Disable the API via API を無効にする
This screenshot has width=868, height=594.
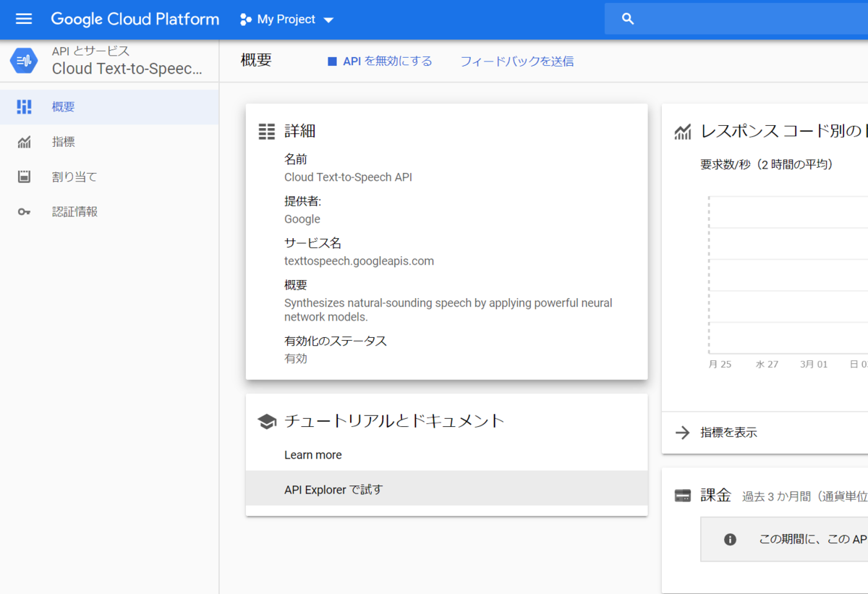click(380, 61)
